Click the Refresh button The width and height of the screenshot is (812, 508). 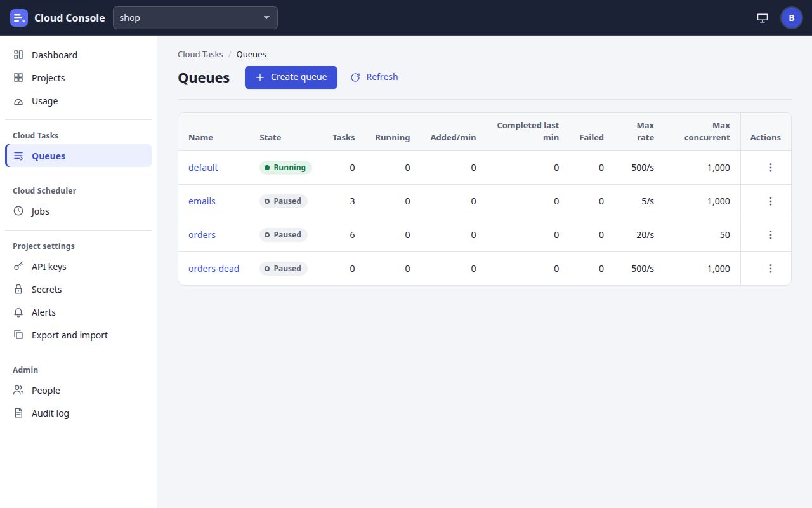[x=374, y=77]
